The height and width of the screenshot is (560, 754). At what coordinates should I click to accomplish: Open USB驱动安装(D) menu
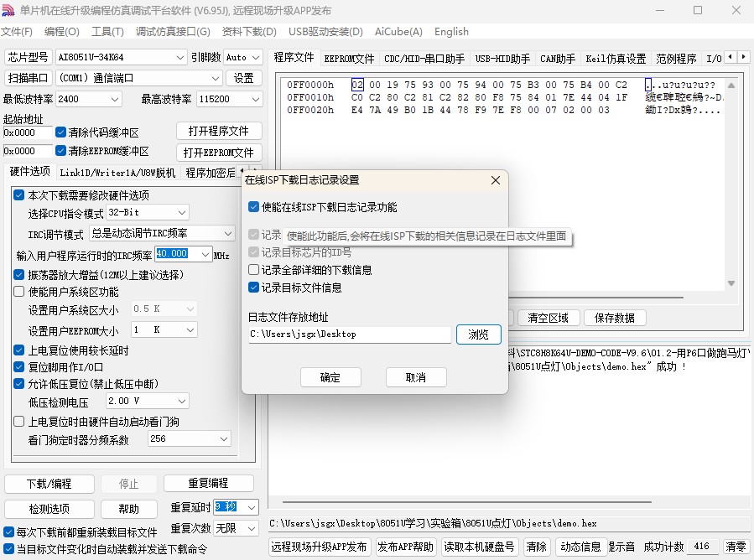(325, 32)
